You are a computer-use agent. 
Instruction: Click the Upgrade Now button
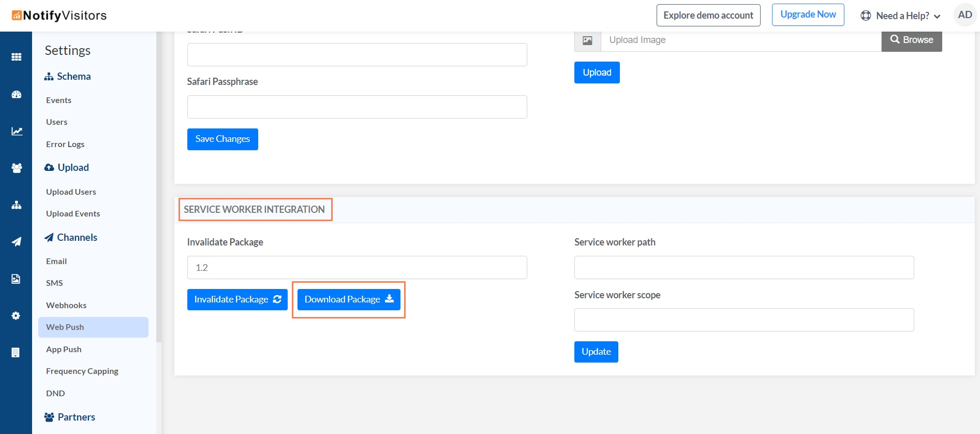[x=808, y=15]
